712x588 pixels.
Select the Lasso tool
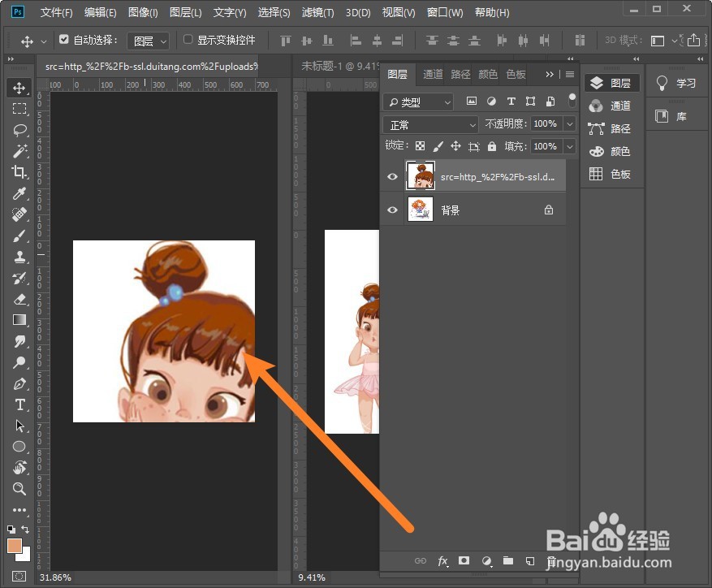(19, 130)
